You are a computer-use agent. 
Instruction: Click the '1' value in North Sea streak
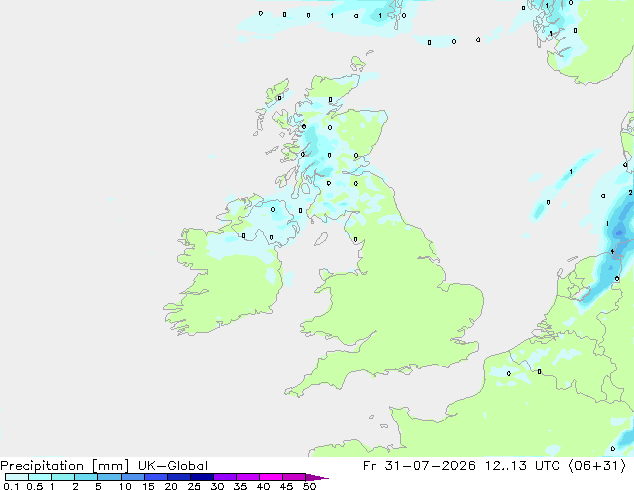click(571, 172)
